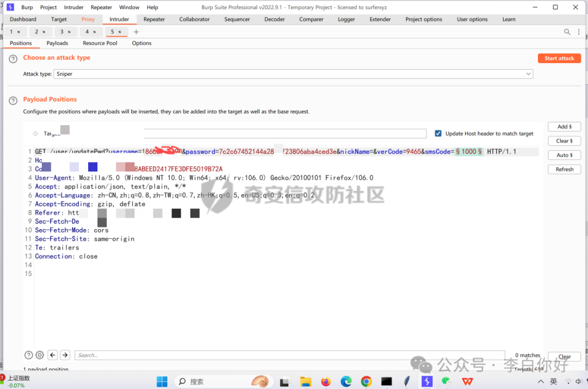Open Microsoft Edge from taskbar
Image resolution: width=588 pixels, height=389 pixels.
(346, 381)
